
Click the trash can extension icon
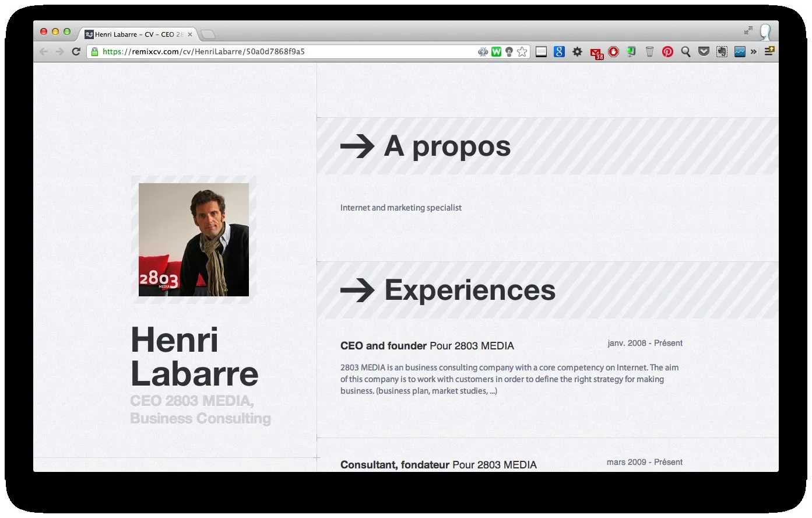650,52
